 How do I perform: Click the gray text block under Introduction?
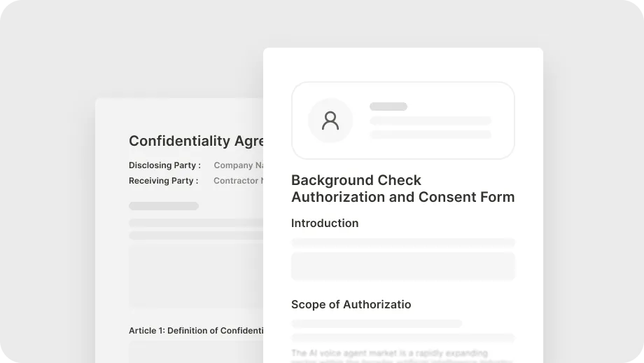402,266
